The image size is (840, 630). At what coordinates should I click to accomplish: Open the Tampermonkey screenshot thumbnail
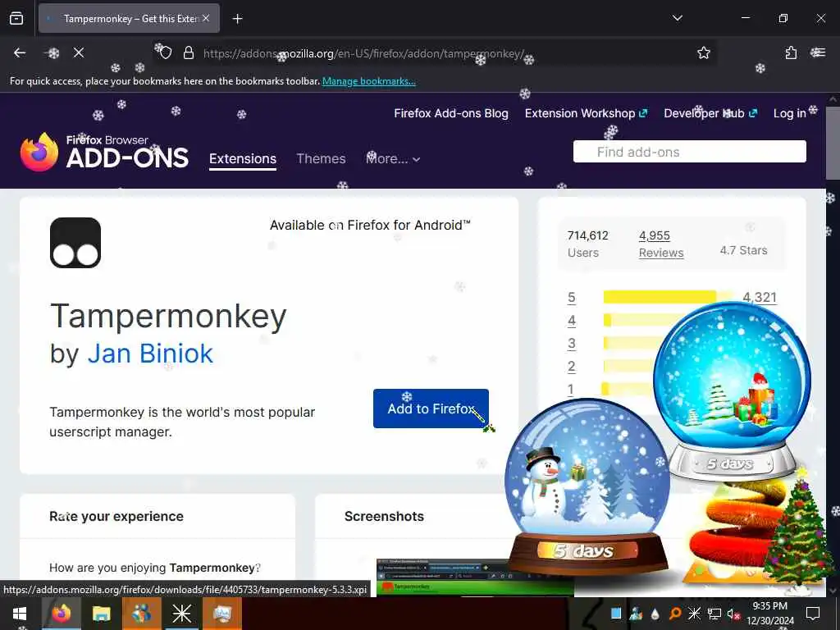point(475,577)
